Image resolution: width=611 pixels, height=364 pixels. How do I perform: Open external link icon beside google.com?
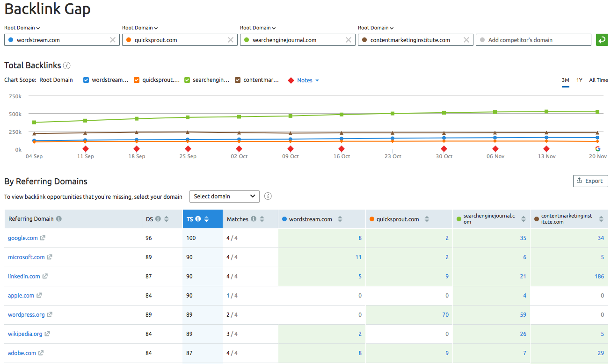(43, 238)
